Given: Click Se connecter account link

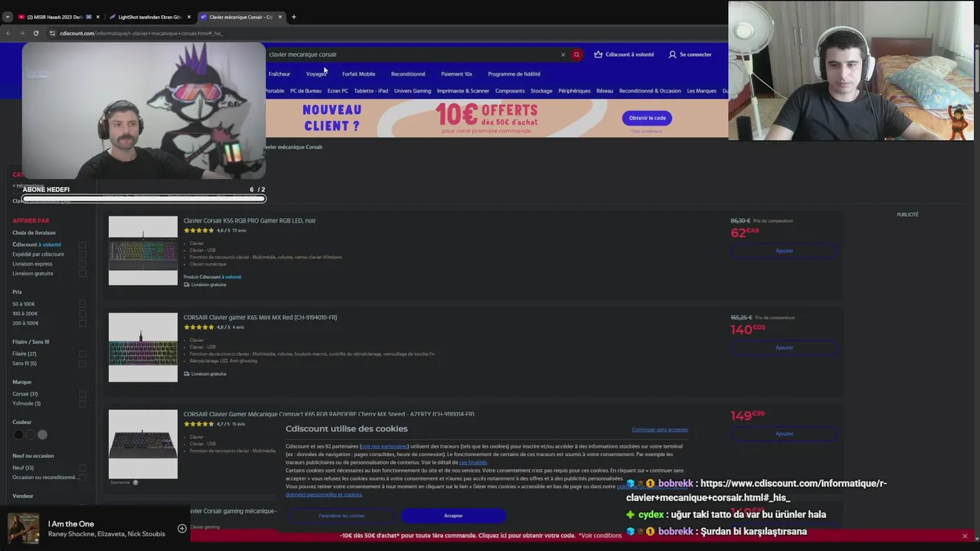Looking at the screenshot, I should click(x=690, y=54).
